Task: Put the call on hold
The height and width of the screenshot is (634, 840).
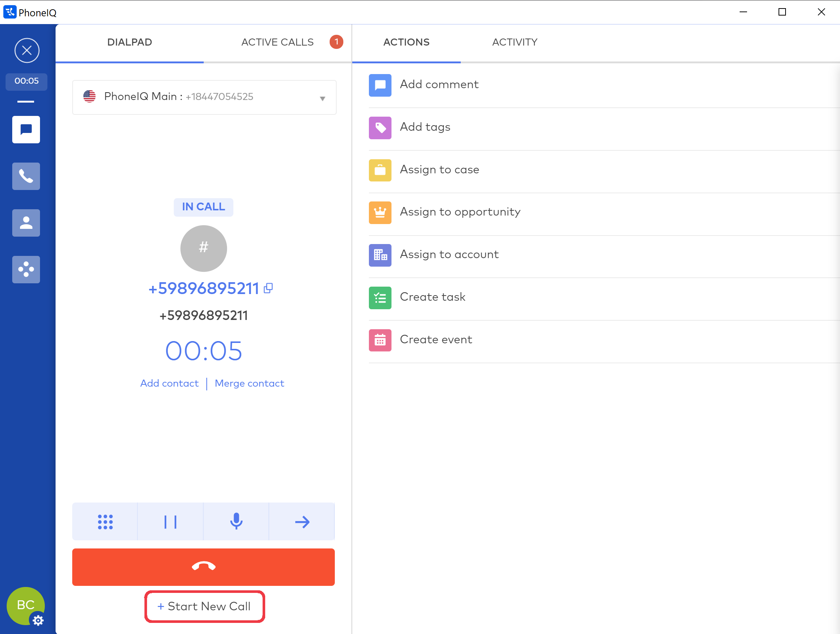Action: click(170, 522)
